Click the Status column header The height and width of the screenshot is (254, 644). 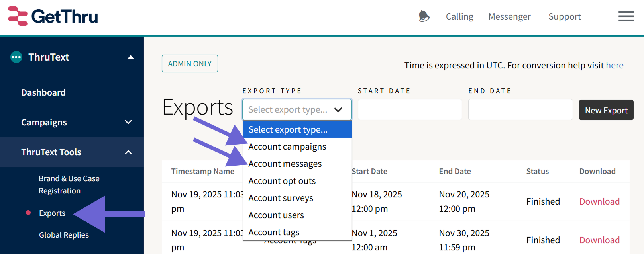pyautogui.click(x=537, y=171)
